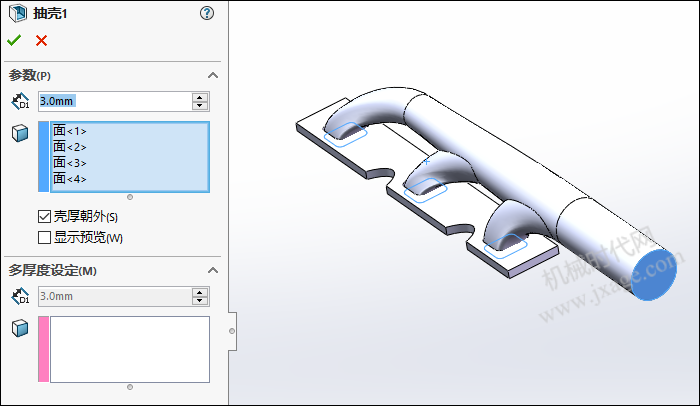Viewport: 700px width, 406px height.
Task: Click the empty multi-thickness faces list box
Action: tap(130, 349)
